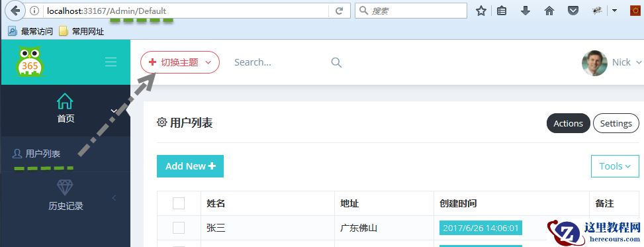Open the downloads arrow icon
The height and width of the screenshot is (247, 644).
(x=526, y=11)
